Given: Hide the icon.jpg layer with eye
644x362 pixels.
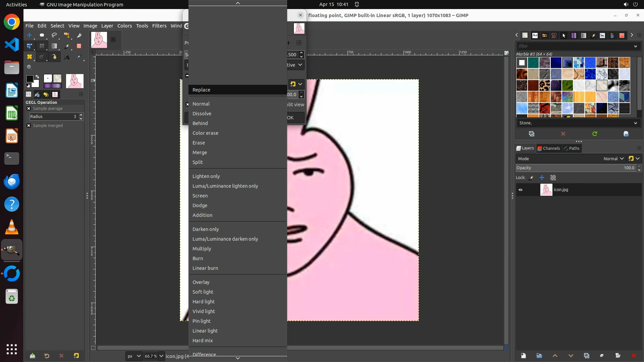Looking at the screenshot, I should 521,190.
